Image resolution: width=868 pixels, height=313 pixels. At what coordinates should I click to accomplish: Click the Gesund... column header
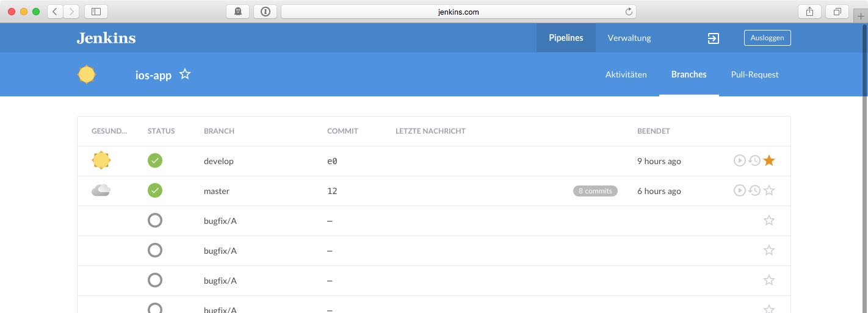110,131
